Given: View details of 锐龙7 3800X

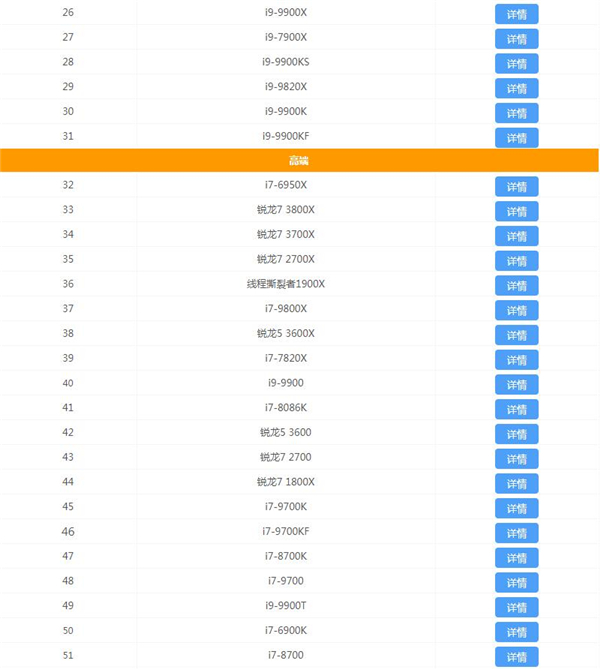Looking at the screenshot, I should 516,211.
